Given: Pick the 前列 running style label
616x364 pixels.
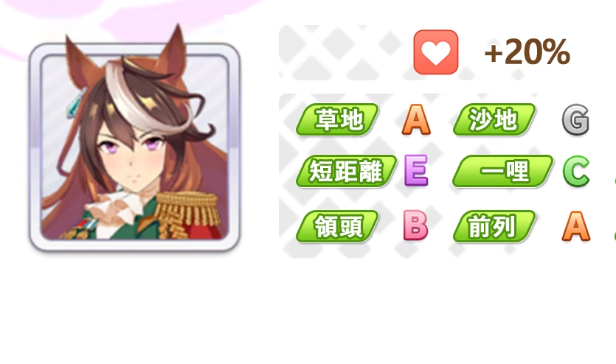Looking at the screenshot, I should pyautogui.click(x=494, y=226).
